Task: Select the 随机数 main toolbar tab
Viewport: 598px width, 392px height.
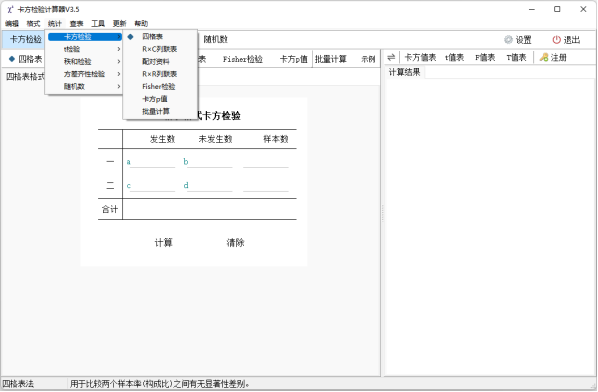Action: point(215,39)
